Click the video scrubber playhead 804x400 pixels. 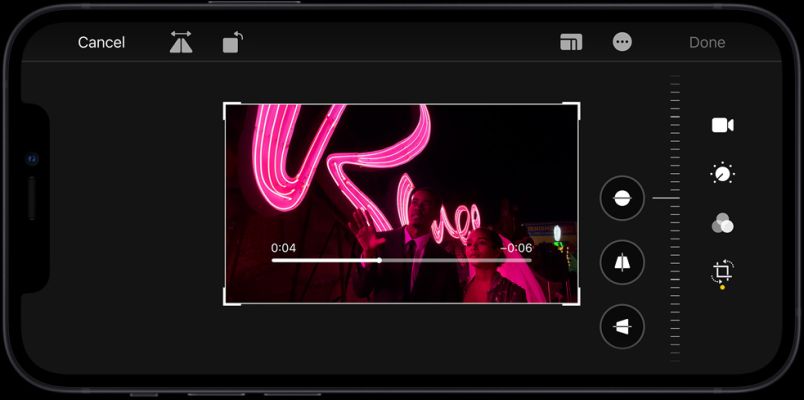click(x=379, y=260)
